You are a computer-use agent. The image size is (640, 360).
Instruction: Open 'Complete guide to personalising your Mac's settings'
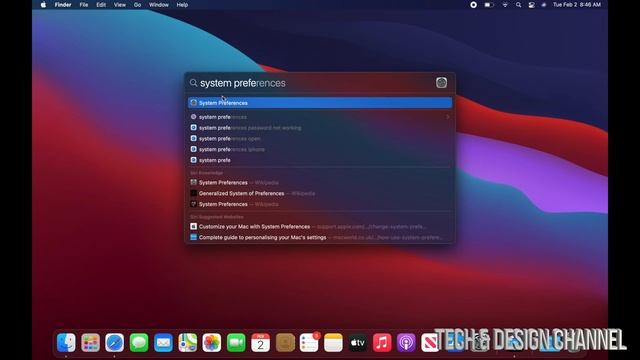(320, 238)
